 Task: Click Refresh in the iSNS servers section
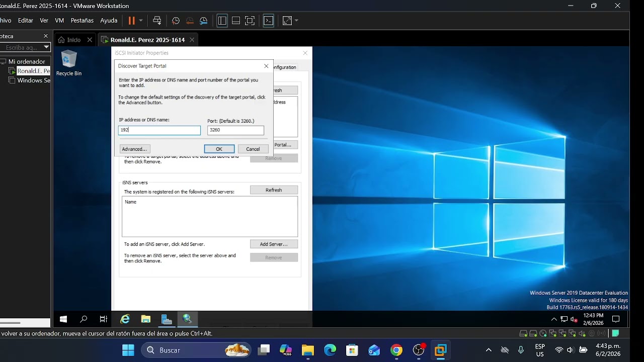pyautogui.click(x=274, y=190)
